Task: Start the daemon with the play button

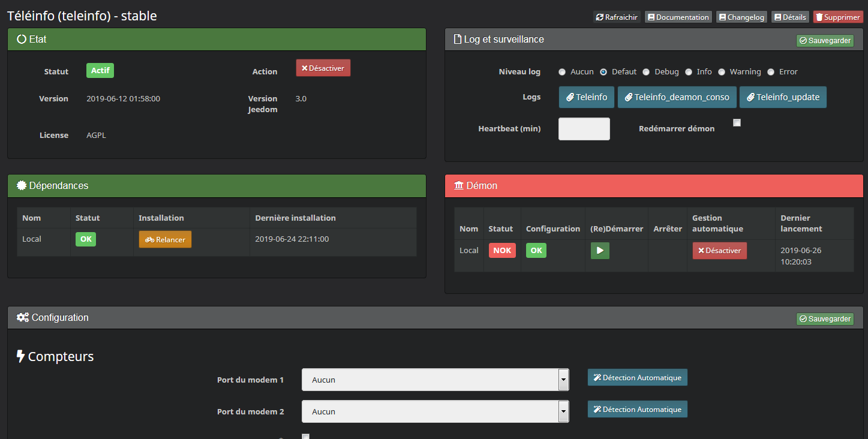Action: pos(600,251)
